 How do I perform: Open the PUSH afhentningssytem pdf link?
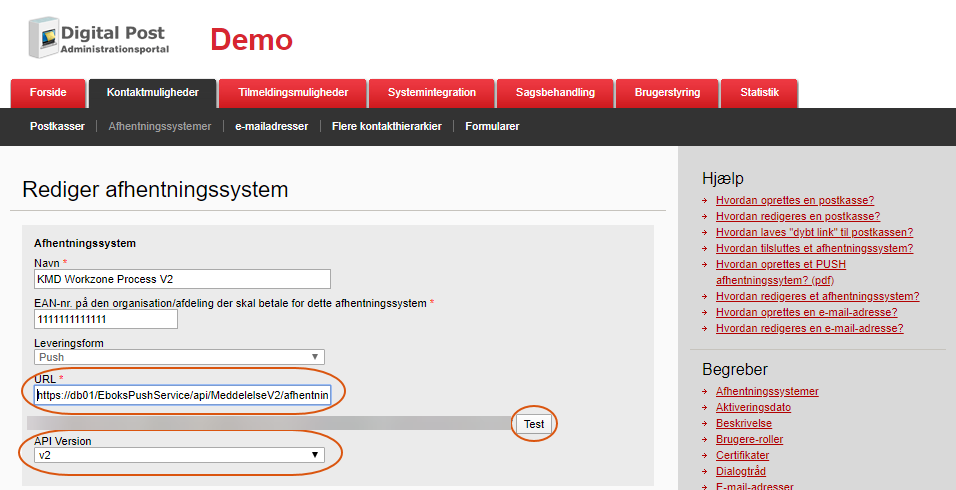(x=781, y=272)
